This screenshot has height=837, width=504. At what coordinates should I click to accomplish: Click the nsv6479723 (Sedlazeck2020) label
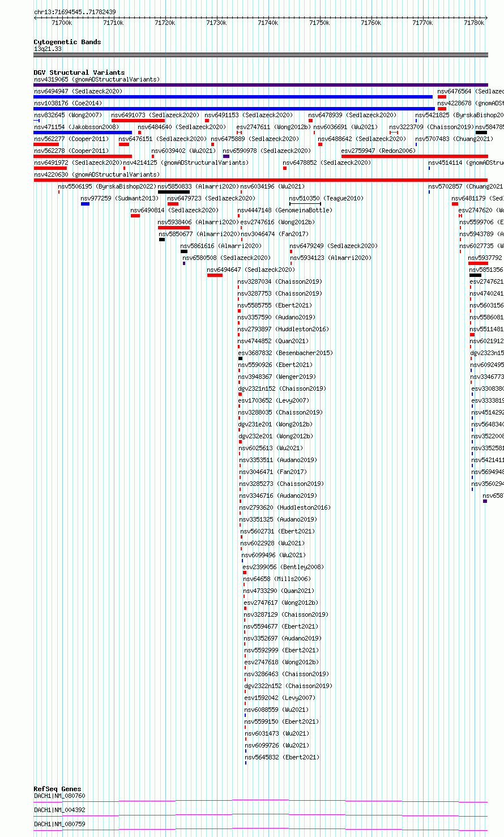pyautogui.click(x=211, y=198)
